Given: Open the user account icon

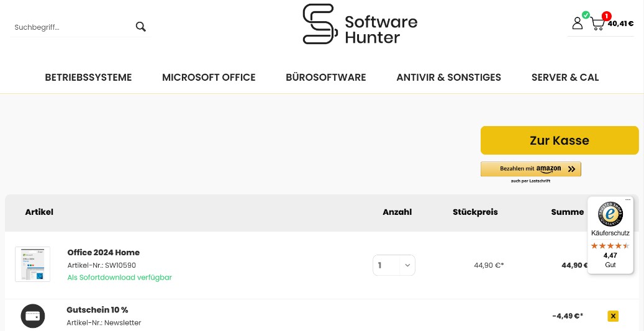Looking at the screenshot, I should coord(578,23).
